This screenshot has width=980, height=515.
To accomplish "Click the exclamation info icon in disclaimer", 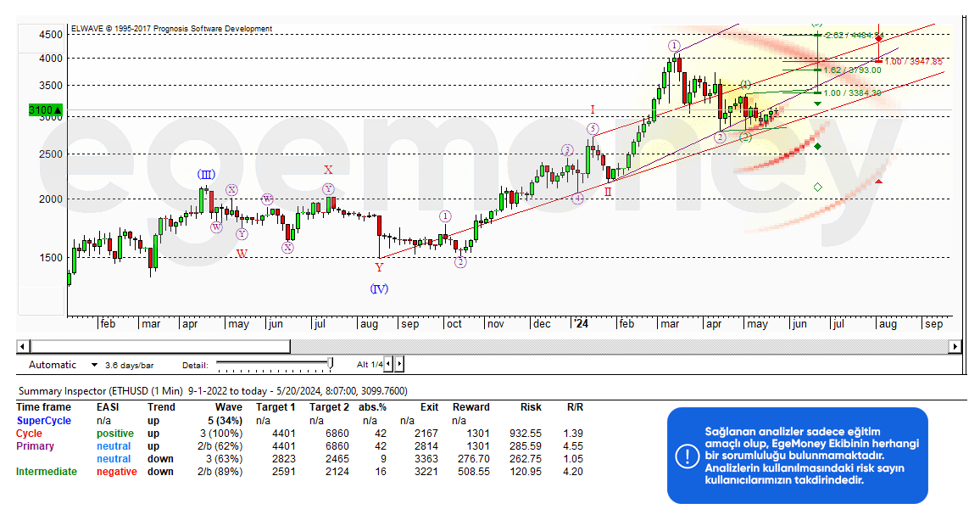I will (x=686, y=456).
